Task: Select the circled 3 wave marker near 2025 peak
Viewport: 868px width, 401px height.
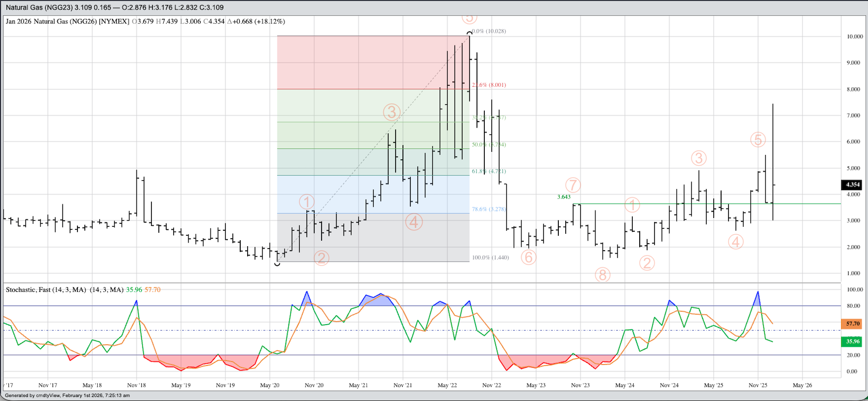Action: click(x=698, y=158)
